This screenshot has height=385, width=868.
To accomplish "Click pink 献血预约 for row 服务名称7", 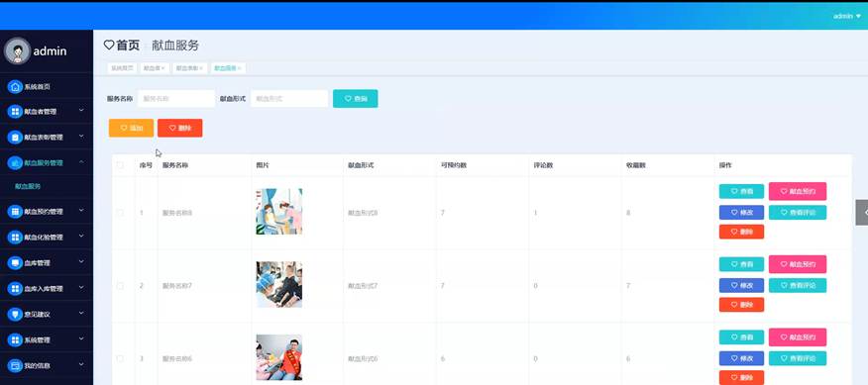I will click(797, 264).
